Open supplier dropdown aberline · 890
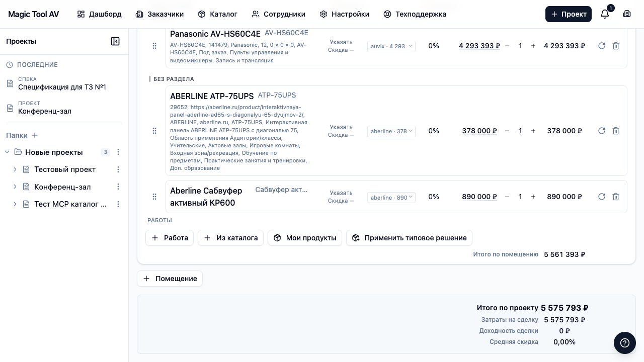 pyautogui.click(x=391, y=198)
